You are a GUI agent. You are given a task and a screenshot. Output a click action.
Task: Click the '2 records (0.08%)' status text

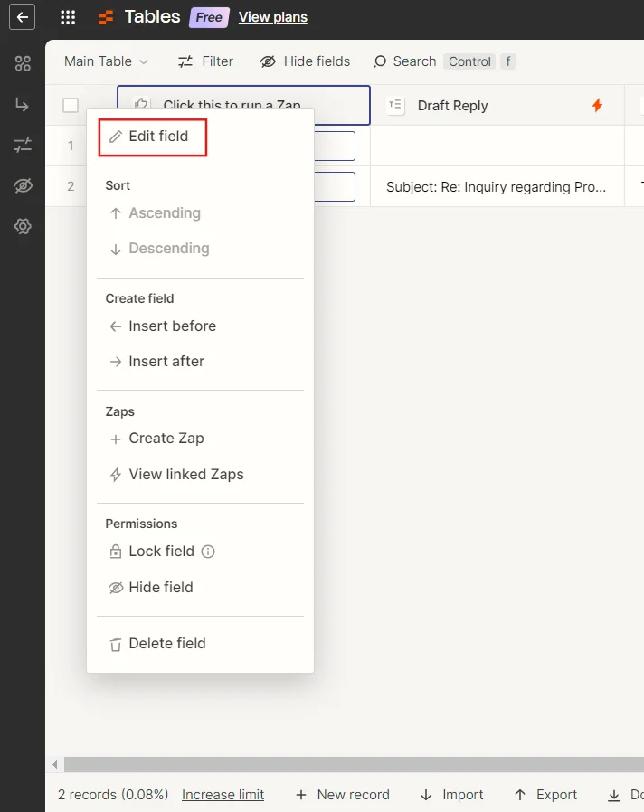coord(113,795)
